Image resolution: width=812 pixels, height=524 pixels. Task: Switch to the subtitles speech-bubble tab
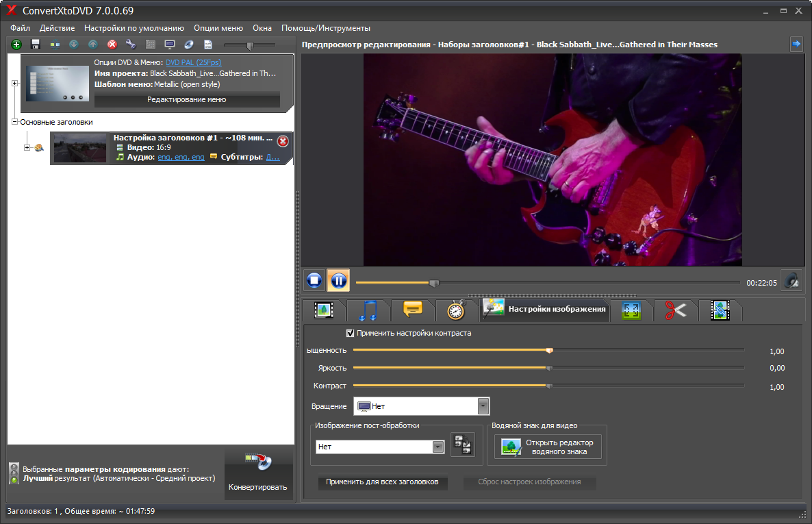[413, 310]
